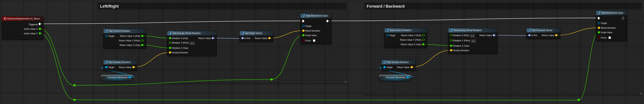The width and height of the screenshot is (644, 104).
Task: Click Return Value pin of Forward / Backward Gravity World Rotation
Action: click(x=494, y=35)
